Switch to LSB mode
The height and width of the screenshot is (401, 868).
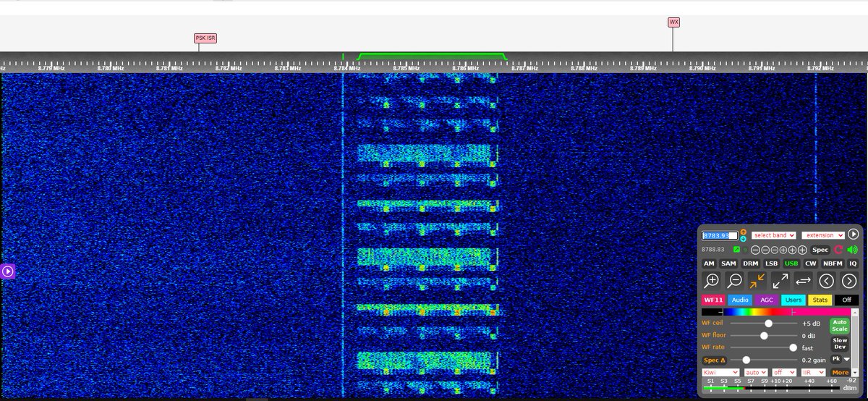tap(771, 263)
